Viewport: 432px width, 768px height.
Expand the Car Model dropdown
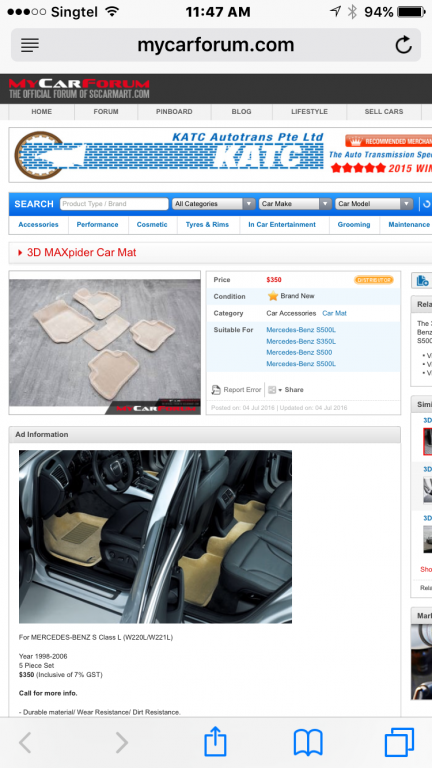pos(374,204)
